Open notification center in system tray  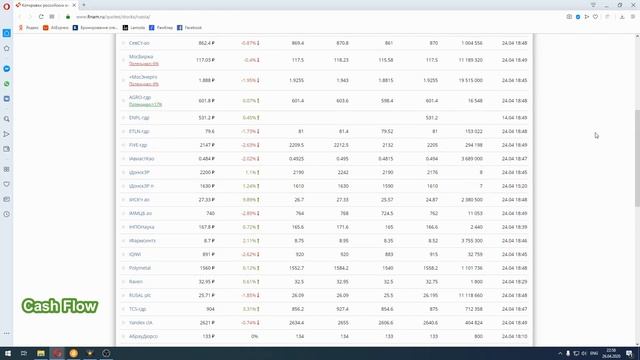629,353
